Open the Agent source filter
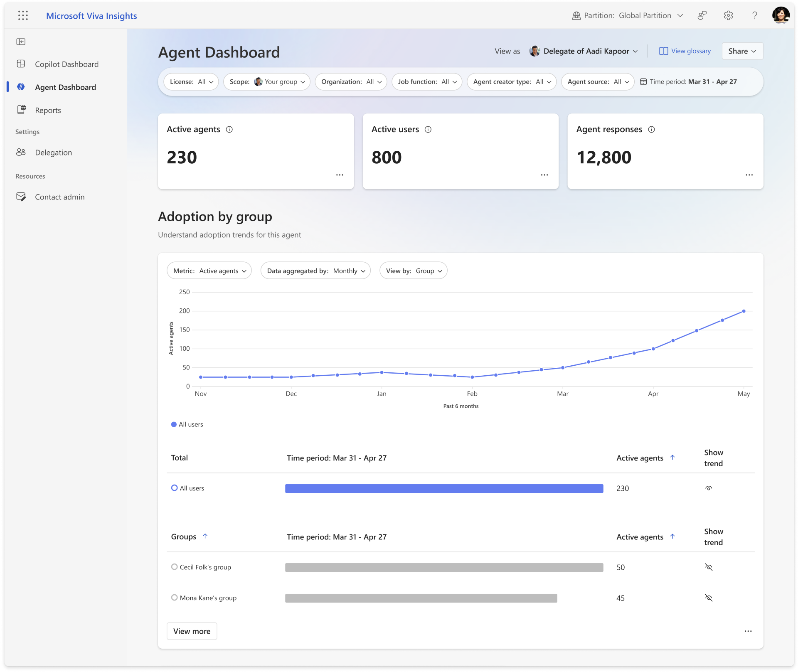Screen dimensions: 798x672 point(597,82)
